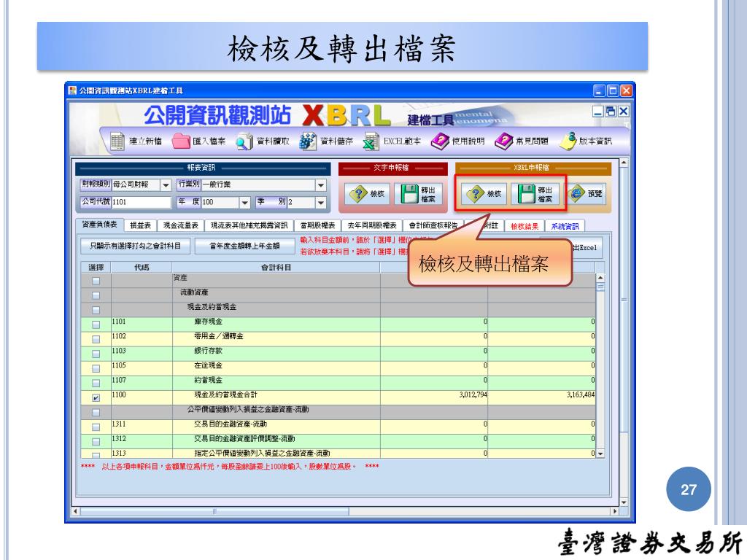The width and height of the screenshot is (747, 560).
Task: Click the 只顯示有選擇打勾之會計科目 button
Action: pyautogui.click(x=135, y=246)
